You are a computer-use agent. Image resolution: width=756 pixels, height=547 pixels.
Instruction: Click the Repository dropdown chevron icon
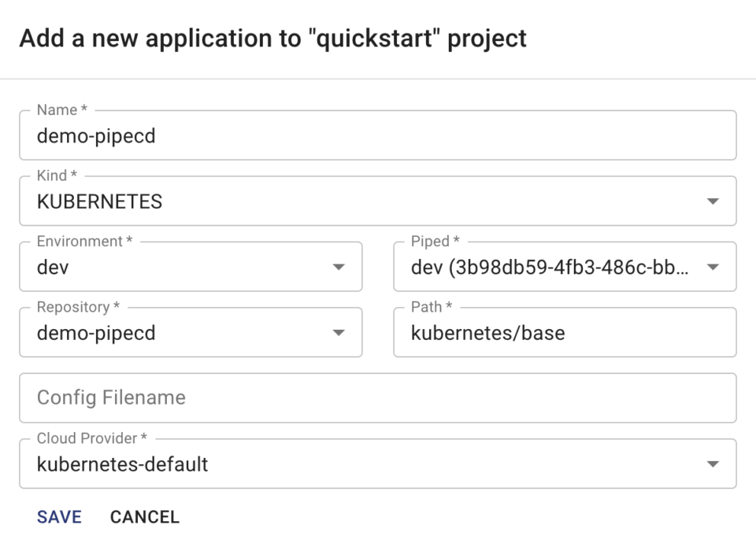(340, 332)
